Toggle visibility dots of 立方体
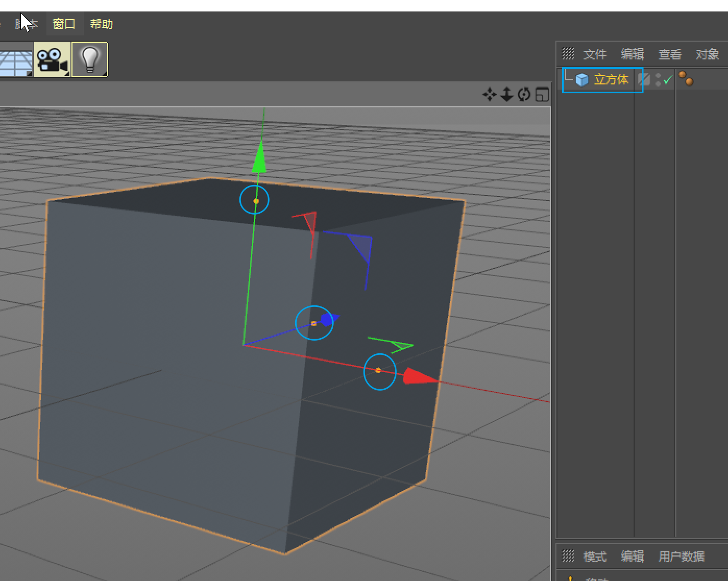 point(658,79)
